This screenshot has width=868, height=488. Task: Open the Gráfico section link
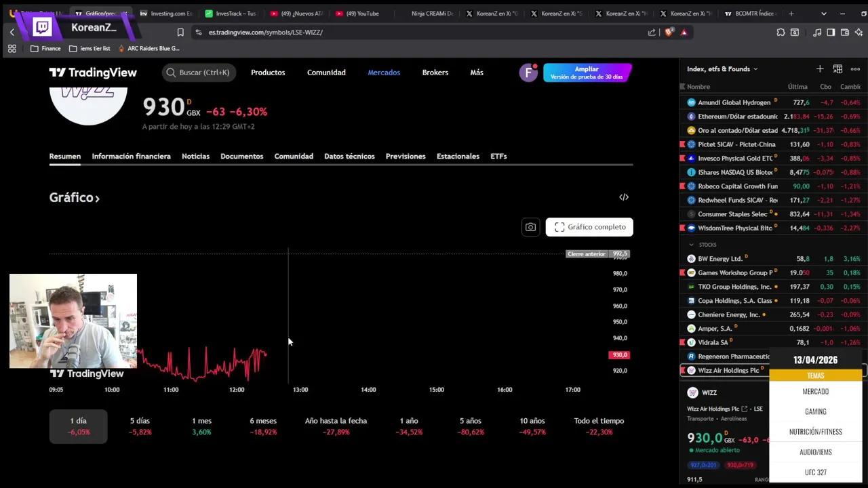[x=75, y=198]
